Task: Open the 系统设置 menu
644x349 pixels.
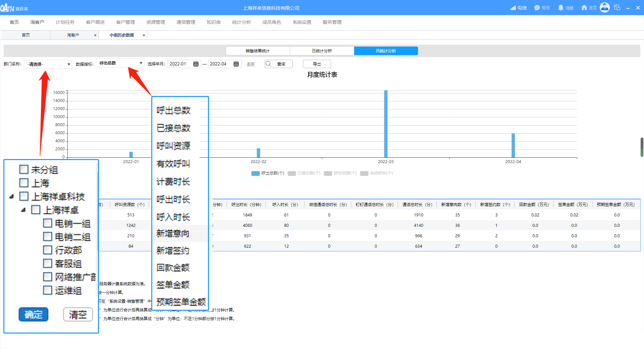Action: point(302,22)
